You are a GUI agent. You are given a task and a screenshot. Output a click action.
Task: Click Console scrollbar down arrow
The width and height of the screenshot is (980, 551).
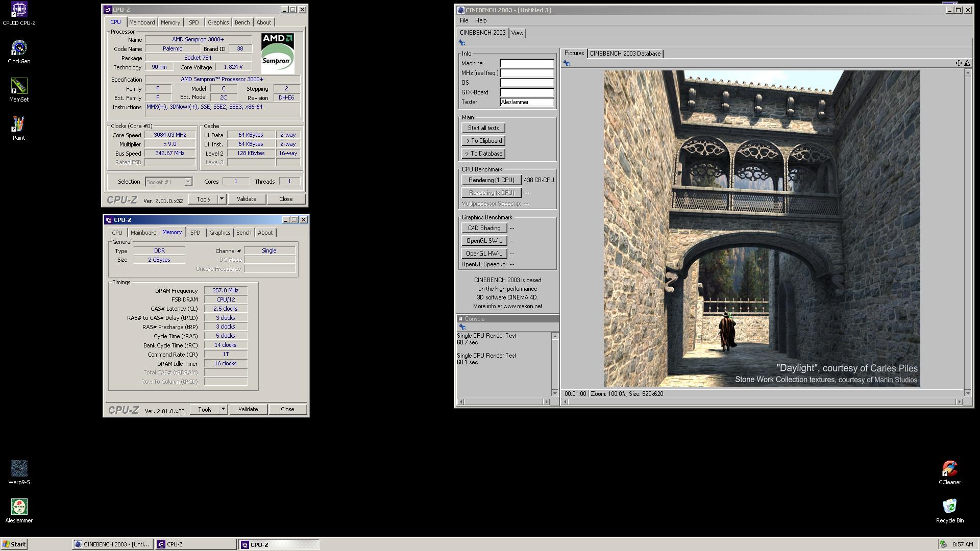[x=555, y=393]
